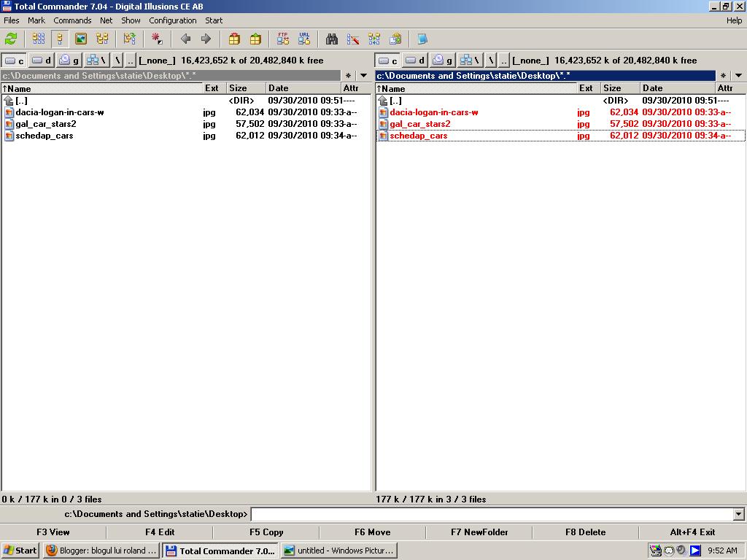
Task: Click F3 View button
Action: pyautogui.click(x=53, y=532)
